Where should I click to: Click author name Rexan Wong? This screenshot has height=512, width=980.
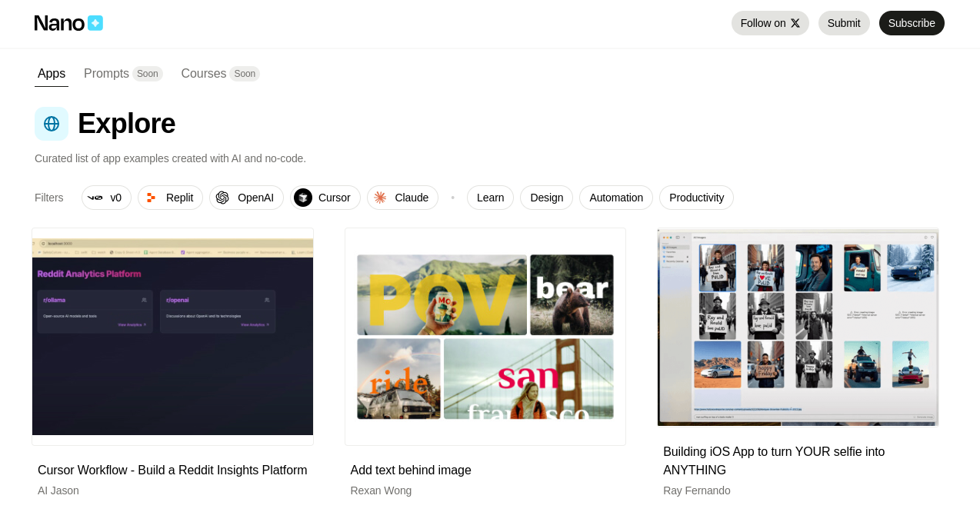[381, 490]
